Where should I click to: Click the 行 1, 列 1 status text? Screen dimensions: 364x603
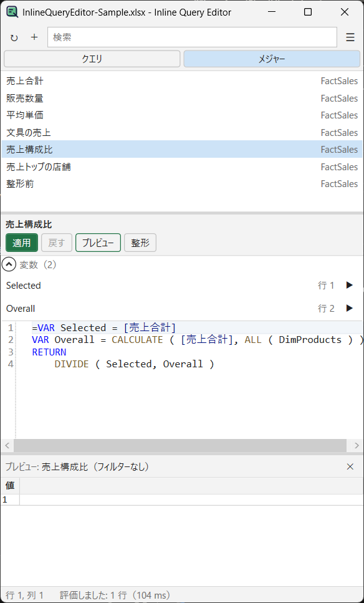coord(24,596)
